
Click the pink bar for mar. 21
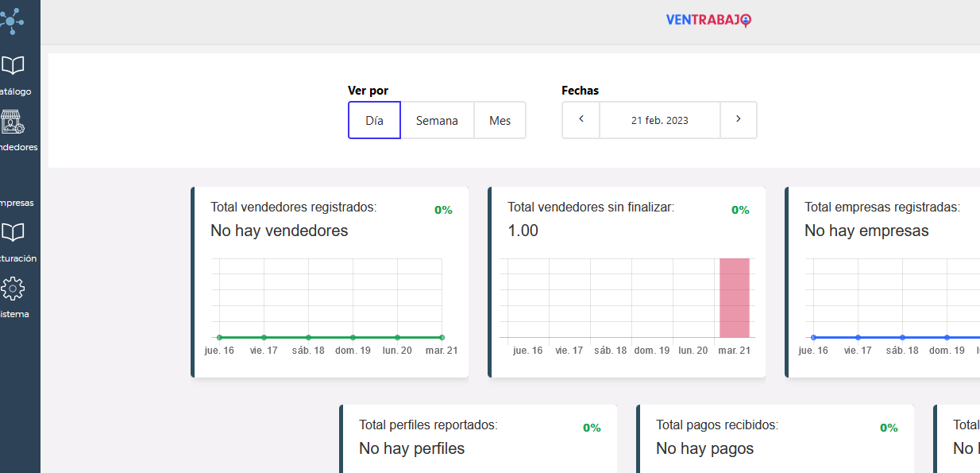734,298
